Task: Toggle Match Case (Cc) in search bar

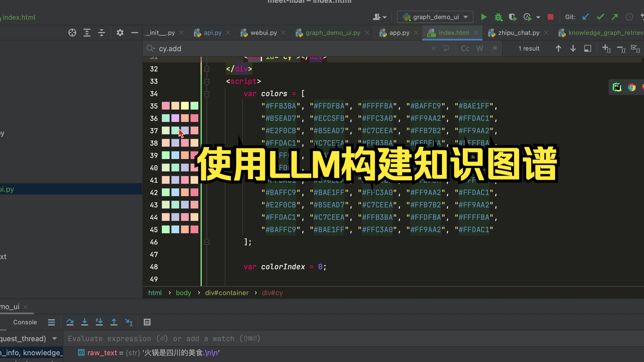Action: click(465, 49)
